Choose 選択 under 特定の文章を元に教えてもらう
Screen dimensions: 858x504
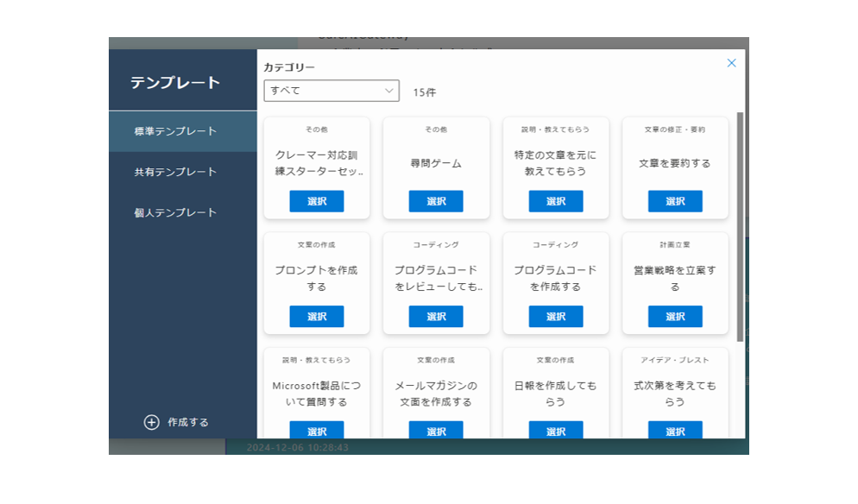click(555, 201)
